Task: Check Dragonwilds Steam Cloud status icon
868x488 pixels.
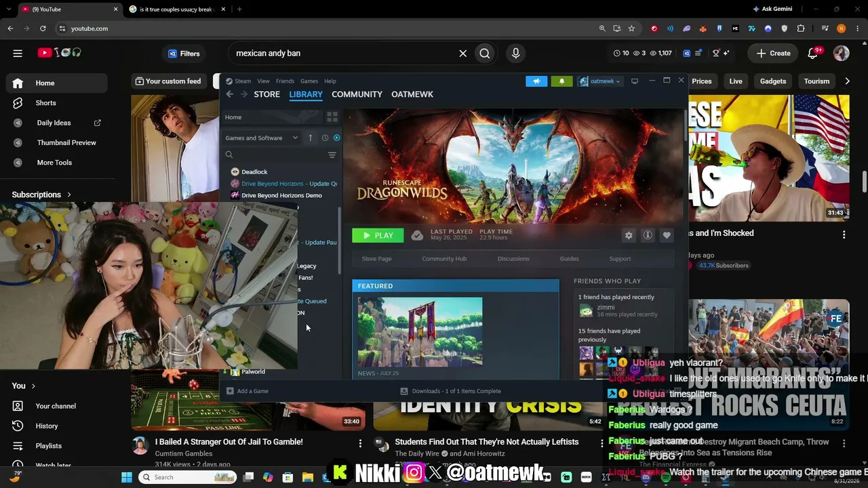Action: pyautogui.click(x=417, y=235)
